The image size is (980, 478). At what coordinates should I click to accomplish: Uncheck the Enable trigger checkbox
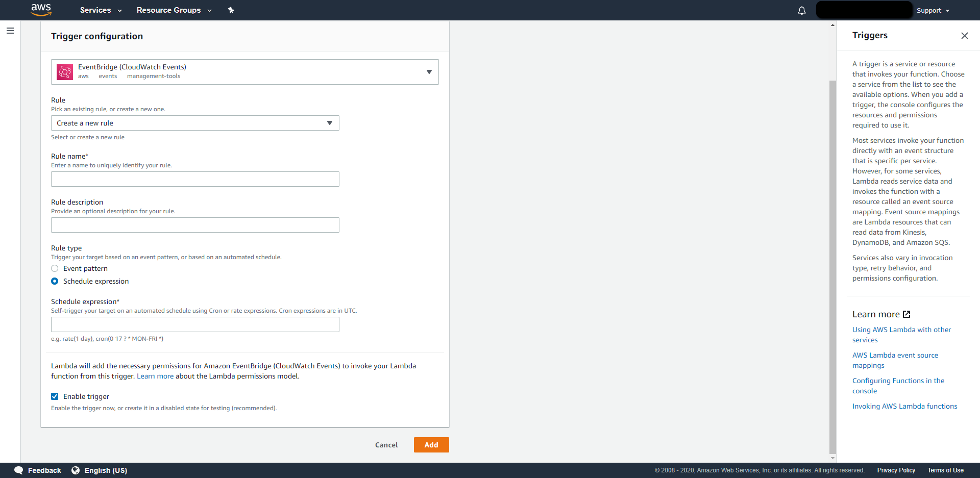point(55,396)
